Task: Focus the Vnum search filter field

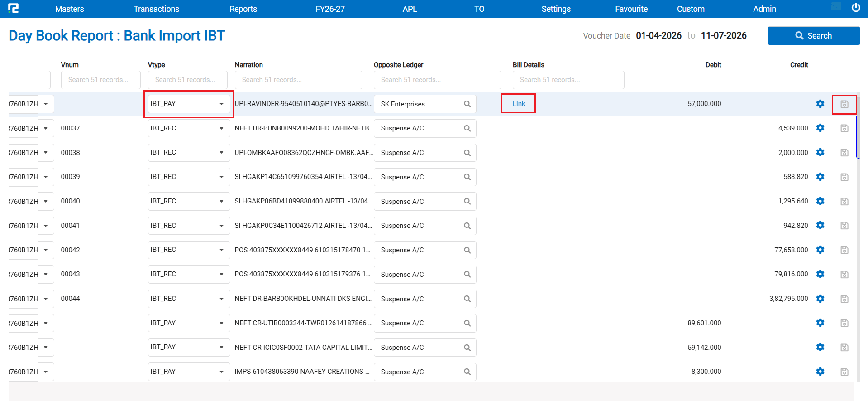Action: click(x=100, y=80)
